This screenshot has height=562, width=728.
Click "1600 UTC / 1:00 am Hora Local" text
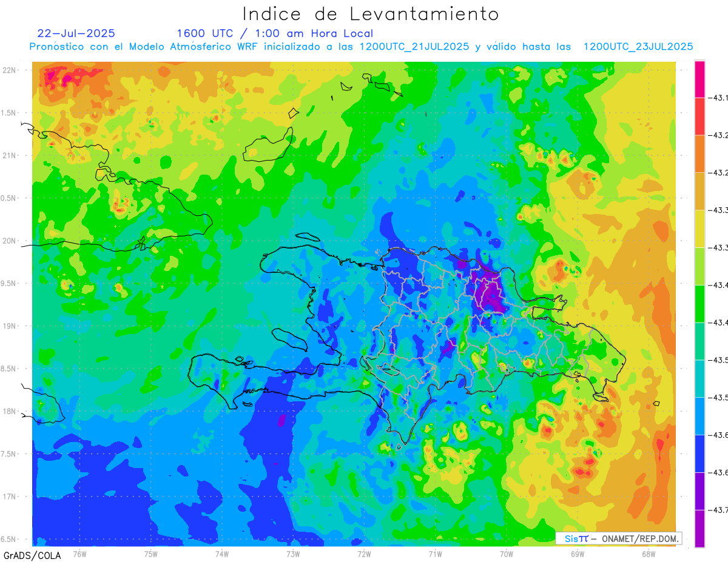tap(275, 34)
